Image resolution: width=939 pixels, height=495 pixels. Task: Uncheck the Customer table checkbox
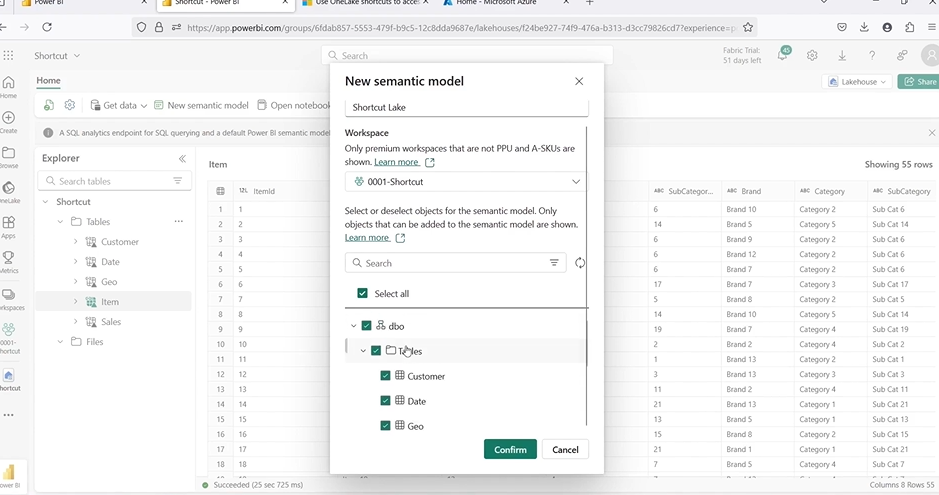point(385,376)
